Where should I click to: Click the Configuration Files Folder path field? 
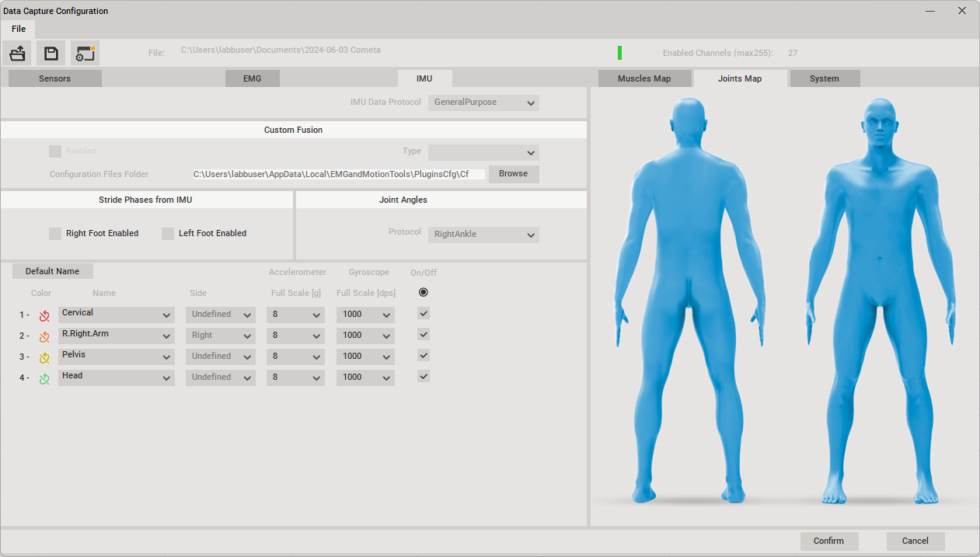(x=339, y=175)
